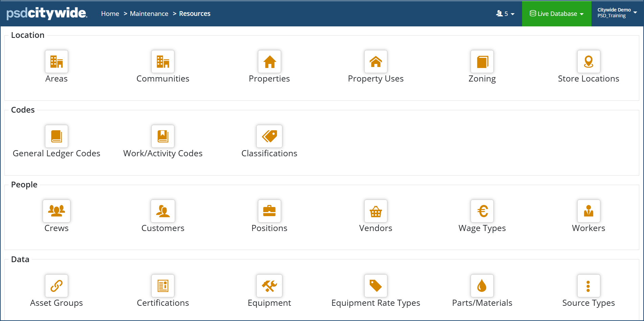The image size is (644, 321).
Task: Click the Properties house icon
Action: 270,62
